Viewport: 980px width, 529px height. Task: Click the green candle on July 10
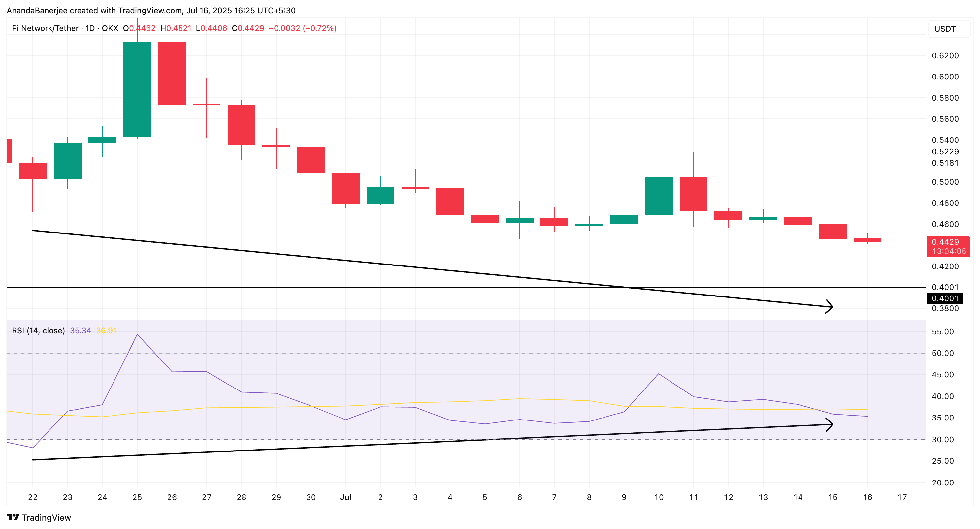click(659, 196)
